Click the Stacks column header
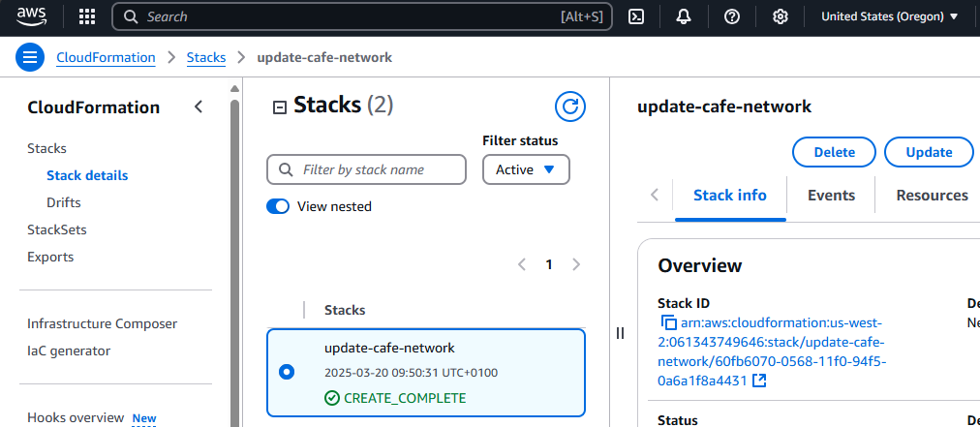Screen dimensions: 980x427 pos(345,310)
